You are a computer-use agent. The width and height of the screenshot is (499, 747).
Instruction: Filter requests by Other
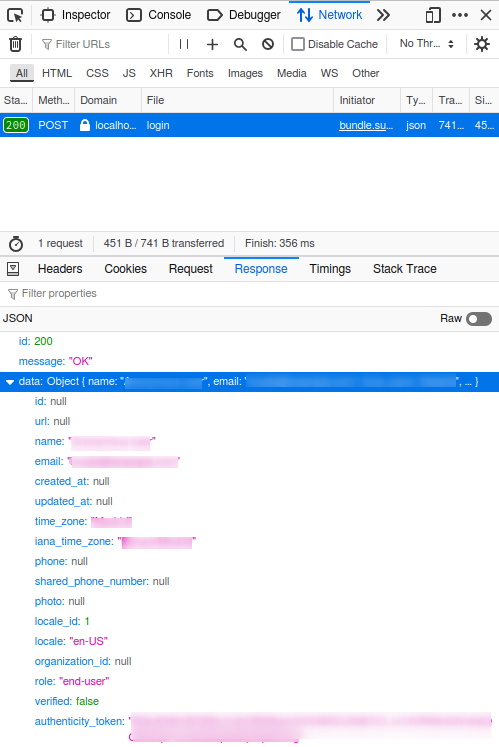(366, 73)
